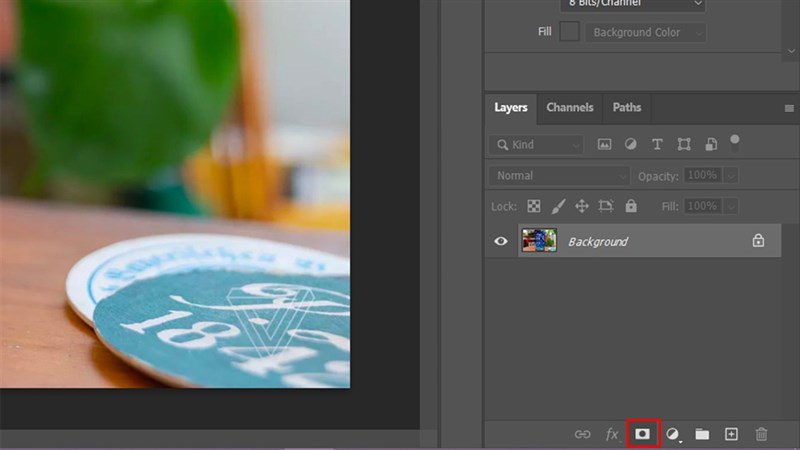Prevent auto-nesting in artboards lock

(x=606, y=206)
